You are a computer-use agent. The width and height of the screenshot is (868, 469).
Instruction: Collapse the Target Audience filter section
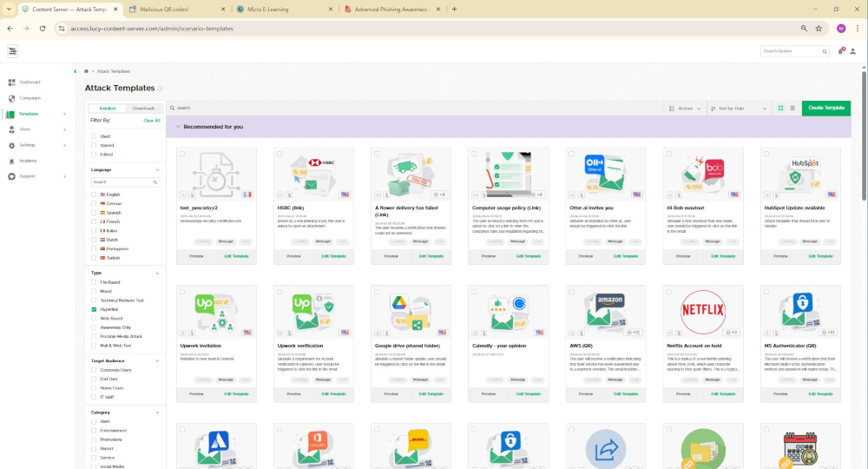click(157, 361)
